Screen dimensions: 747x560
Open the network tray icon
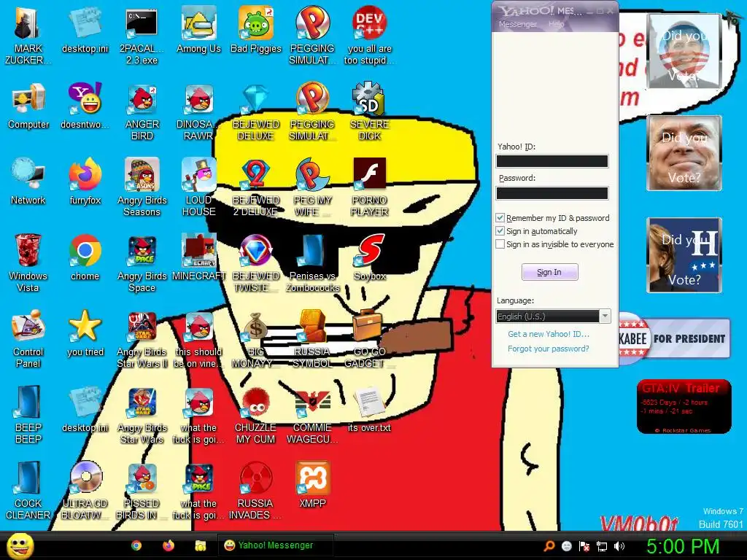coord(602,546)
